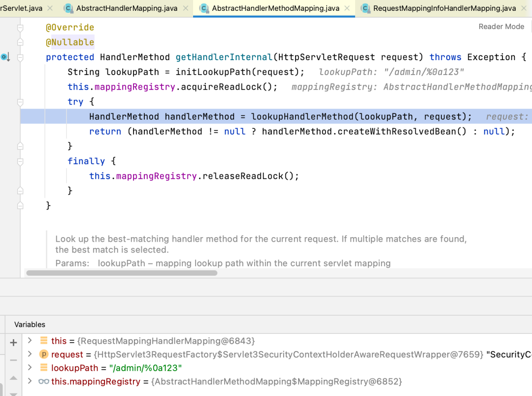Viewport: 532px width, 396px height.
Task: Click the glasses watch icon for this.mappingRegistry
Action: point(43,382)
